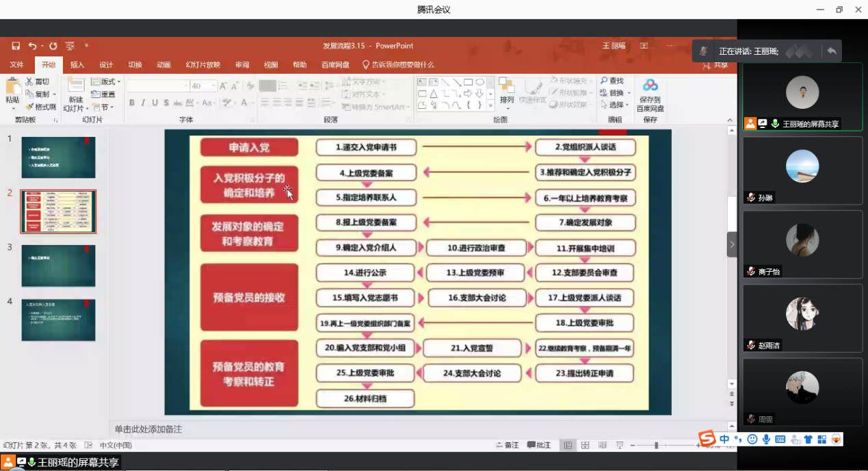The height and width of the screenshot is (471, 868).
Task: Expand the Arrange (排列) dropdown
Action: pos(506,99)
